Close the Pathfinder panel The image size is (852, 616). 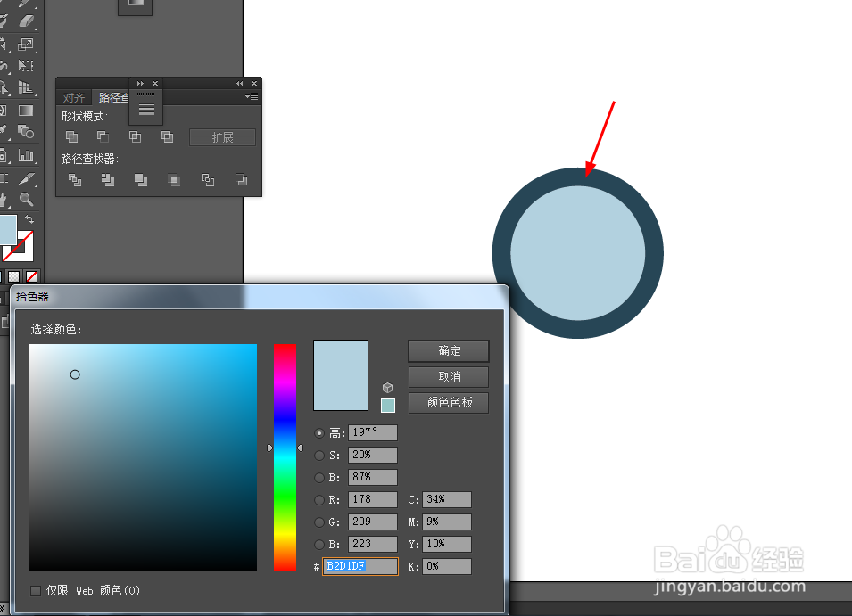coord(253,83)
